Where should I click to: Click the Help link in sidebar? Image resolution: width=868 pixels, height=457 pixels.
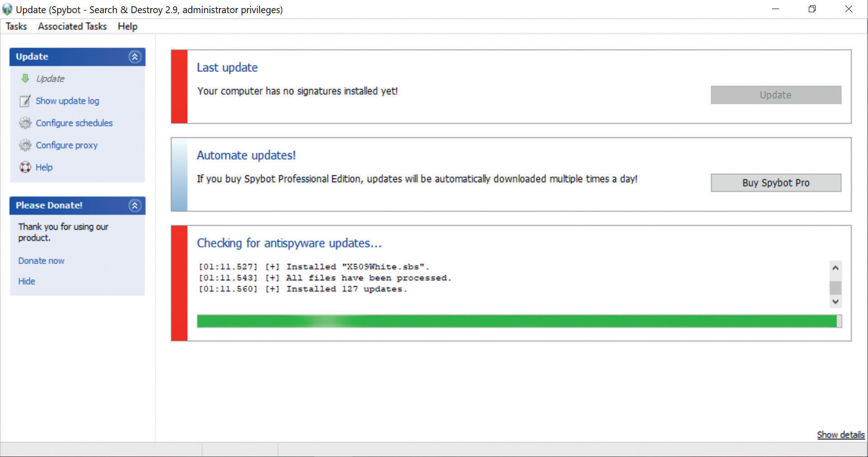coord(44,167)
